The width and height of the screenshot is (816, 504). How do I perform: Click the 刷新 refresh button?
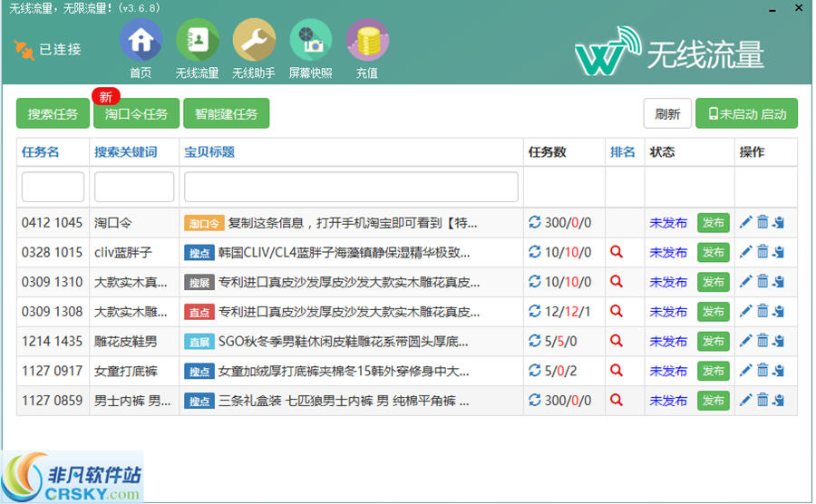[x=667, y=113]
